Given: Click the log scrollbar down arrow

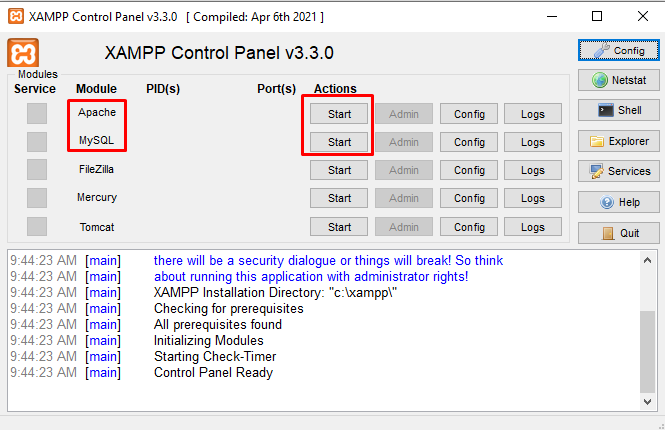Looking at the screenshot, I should (647, 402).
